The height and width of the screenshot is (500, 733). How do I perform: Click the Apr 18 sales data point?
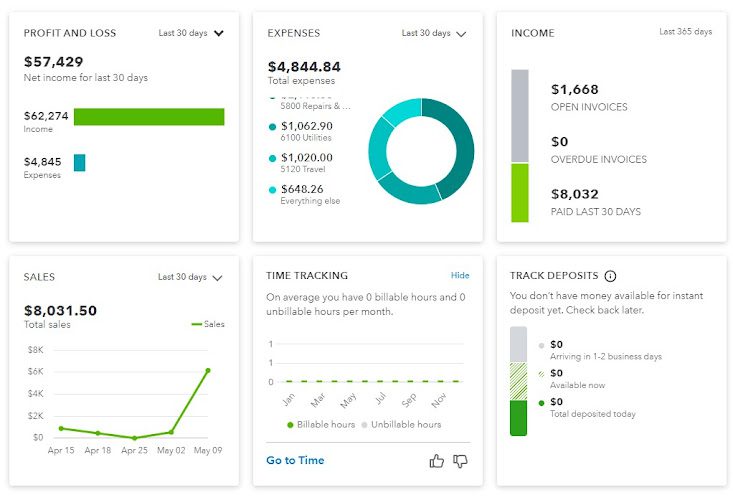coord(98,433)
